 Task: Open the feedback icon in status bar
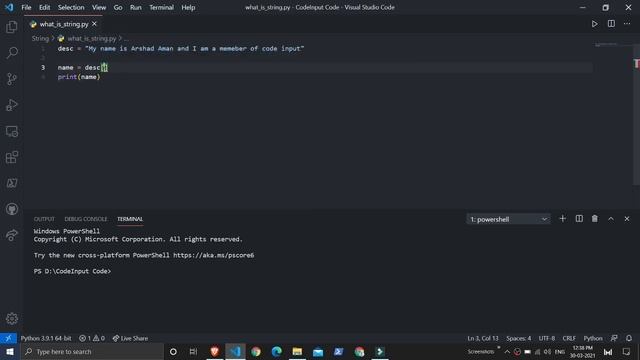coord(614,338)
